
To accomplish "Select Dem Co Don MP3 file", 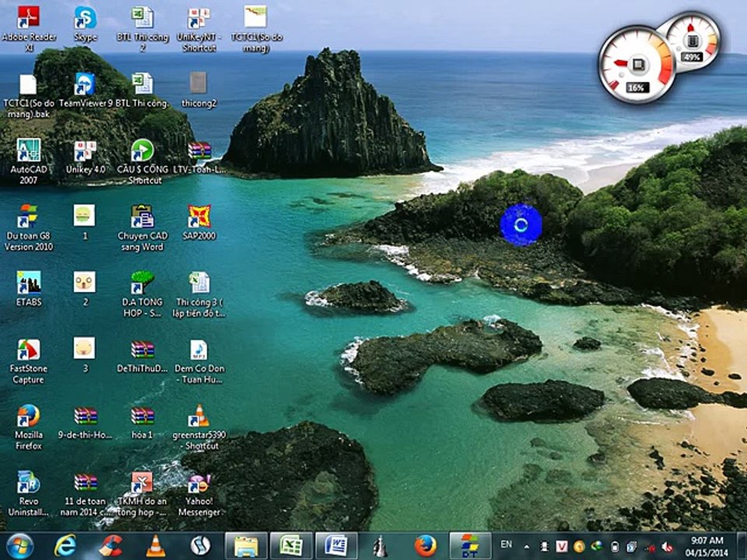I will (198, 349).
